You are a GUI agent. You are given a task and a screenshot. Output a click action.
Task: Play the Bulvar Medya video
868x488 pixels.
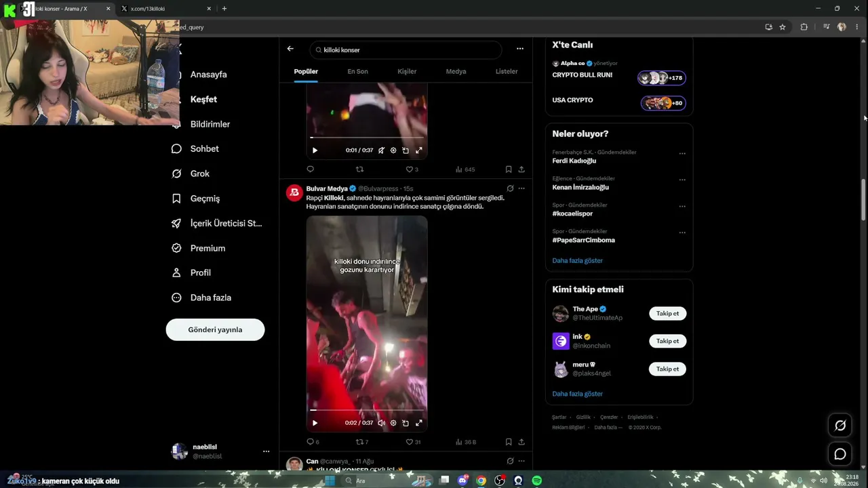315,423
